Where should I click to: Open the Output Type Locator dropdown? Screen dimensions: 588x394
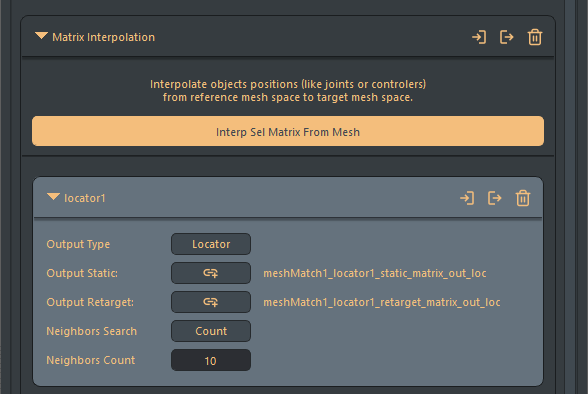211,244
